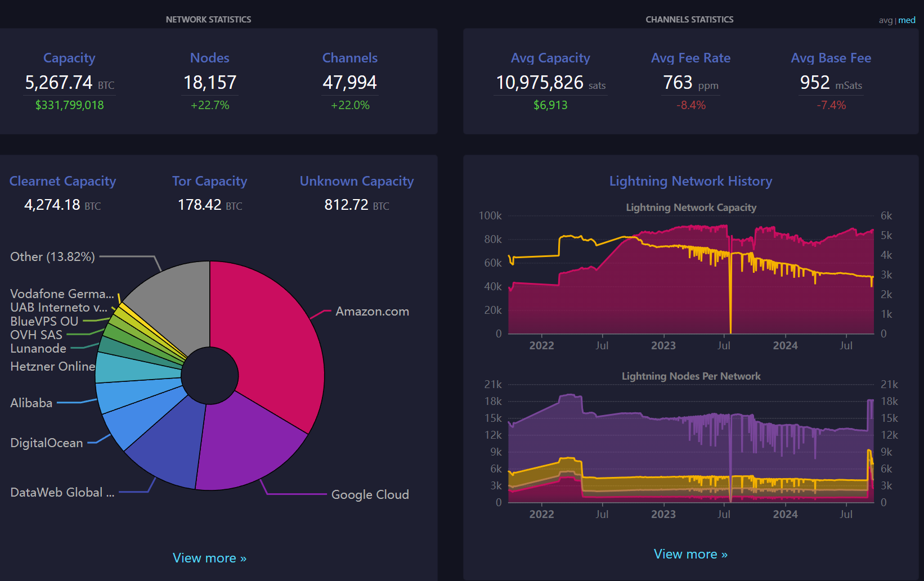Screen dimensions: 924x581
Task: Click the DataWeb Global label
Action: tap(62, 493)
